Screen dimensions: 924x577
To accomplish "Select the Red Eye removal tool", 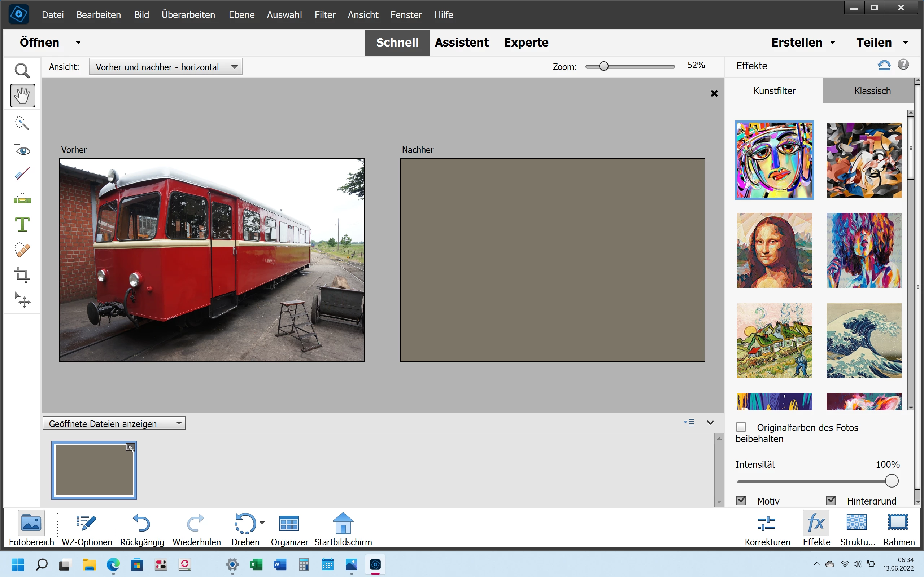I will 22,149.
